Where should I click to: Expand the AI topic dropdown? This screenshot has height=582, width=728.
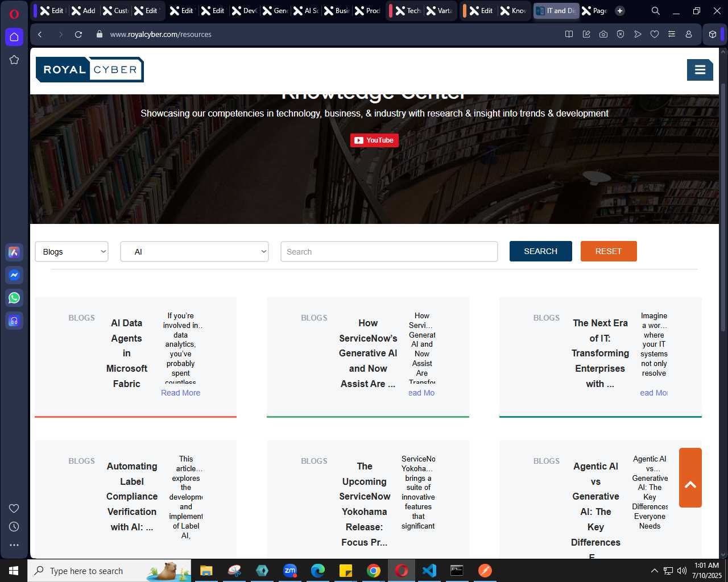pyautogui.click(x=195, y=252)
